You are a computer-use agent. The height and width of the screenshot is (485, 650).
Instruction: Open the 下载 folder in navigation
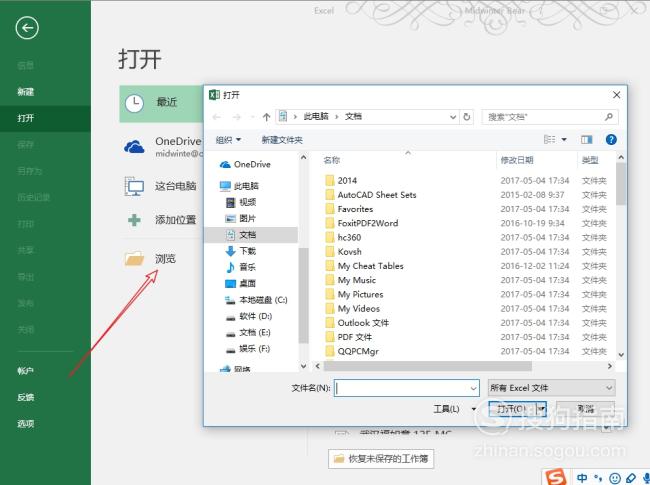(241, 251)
